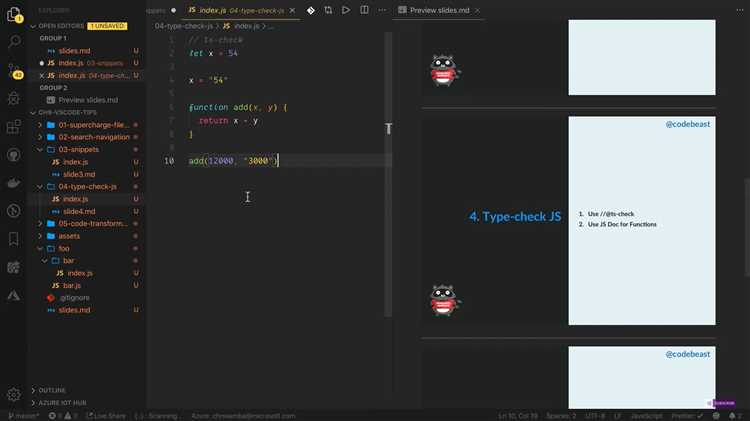The width and height of the screenshot is (750, 421).
Task: Open the Azure view in activity bar
Action: point(14,296)
